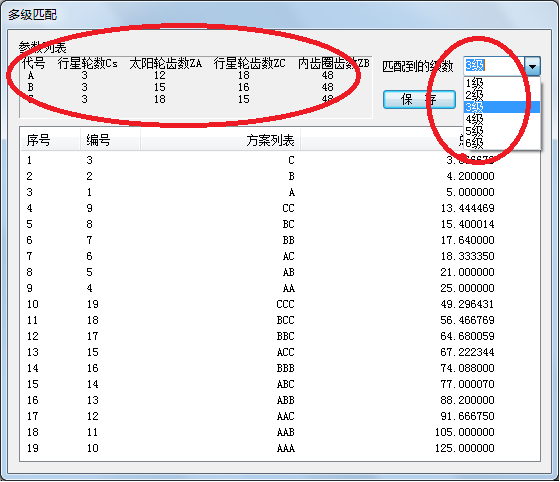
Task: Click the ratio value 77.000070
Action: click(x=468, y=384)
